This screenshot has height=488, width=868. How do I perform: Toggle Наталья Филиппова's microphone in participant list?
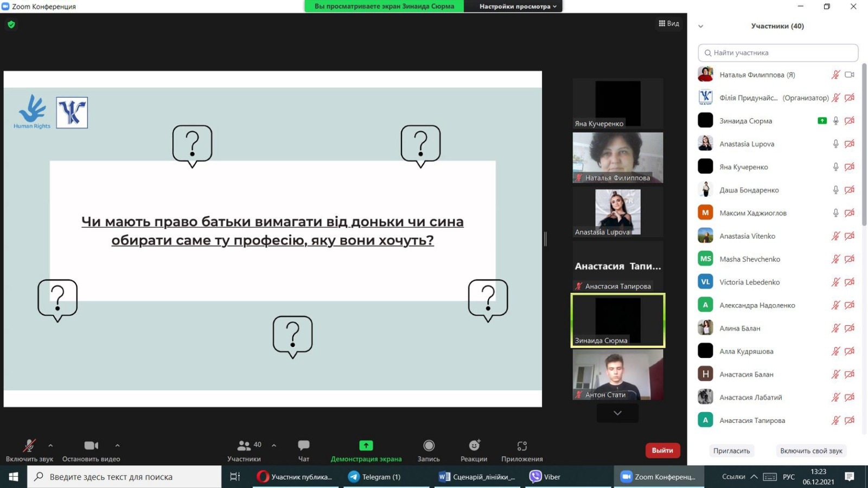point(835,75)
